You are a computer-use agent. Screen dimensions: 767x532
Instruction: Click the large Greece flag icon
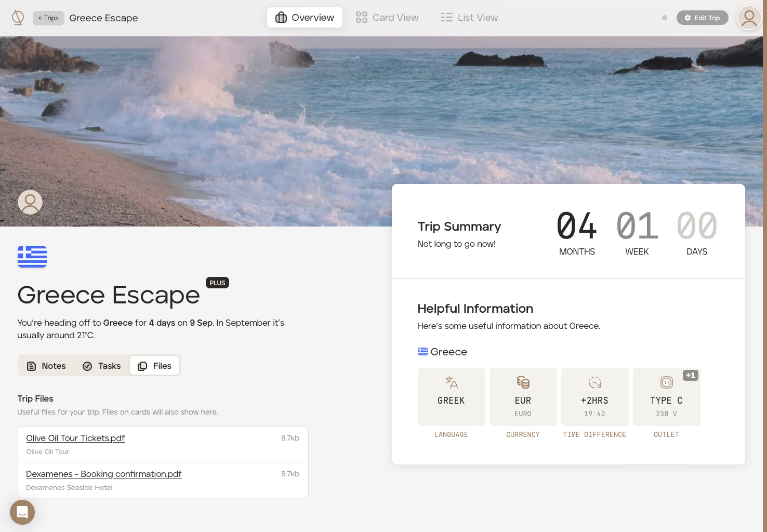pyautogui.click(x=32, y=257)
